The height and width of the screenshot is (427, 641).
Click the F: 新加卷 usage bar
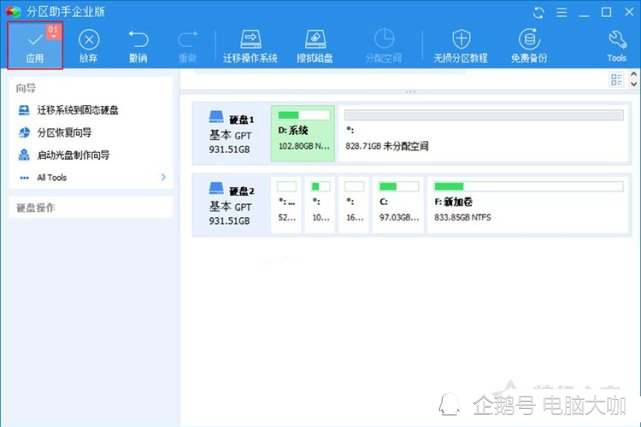pyautogui.click(x=529, y=187)
